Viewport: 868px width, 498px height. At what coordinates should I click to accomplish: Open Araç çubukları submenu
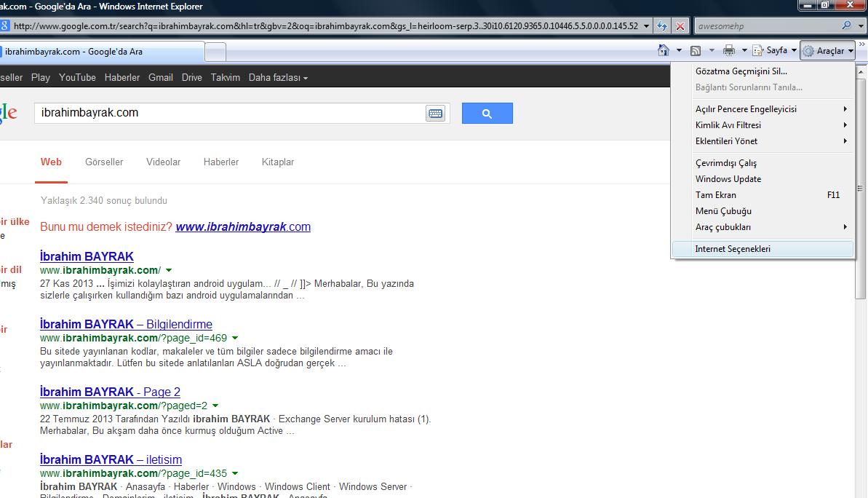tap(763, 227)
